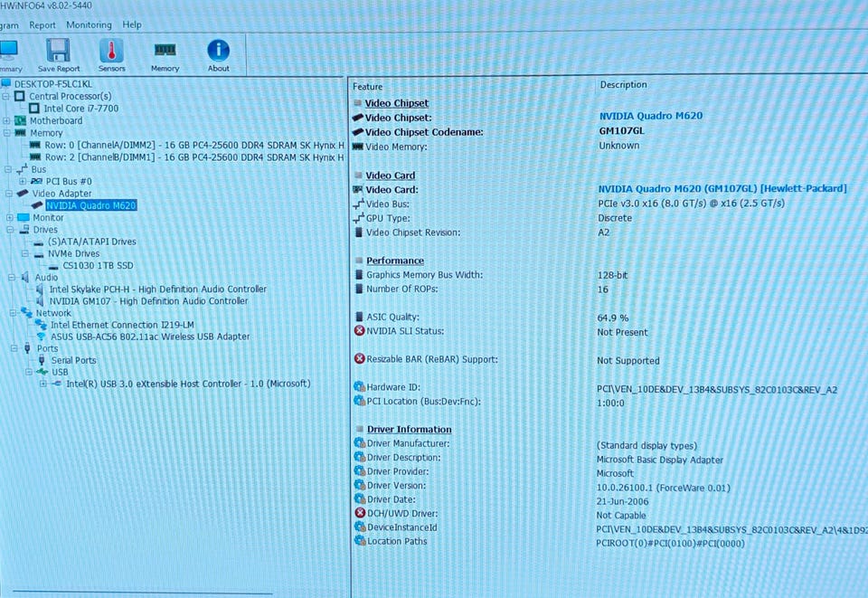
Task: Select the CS1030 1TB SSD drive
Action: (98, 266)
